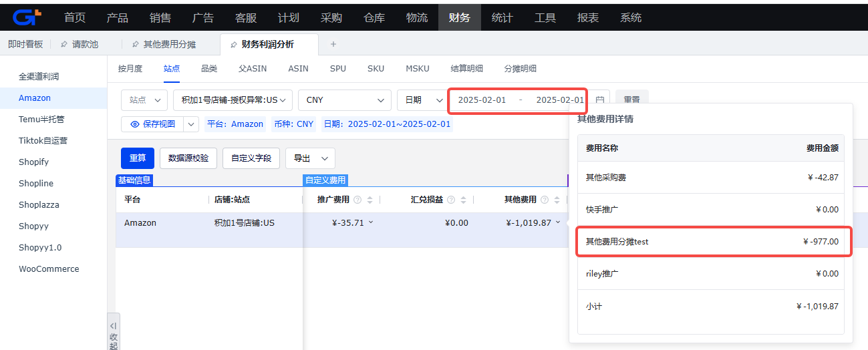
Task: Click the help icon next to 推广费用
Action: coord(357,200)
